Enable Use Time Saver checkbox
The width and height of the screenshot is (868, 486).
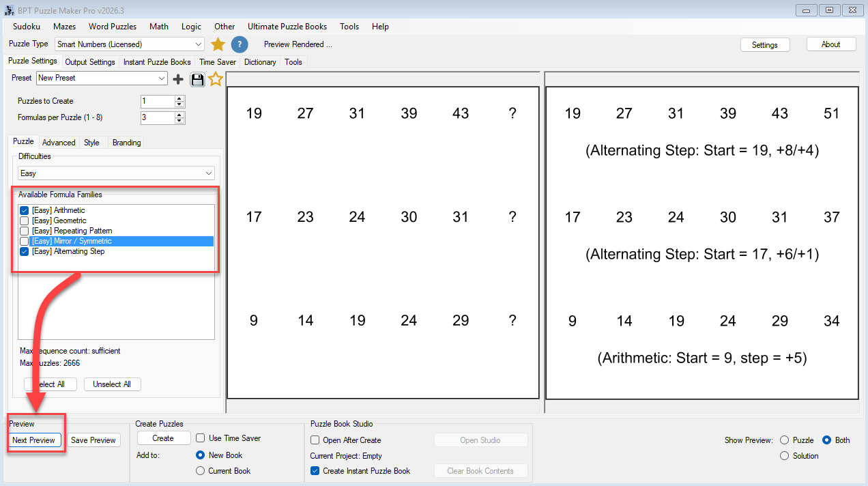201,438
